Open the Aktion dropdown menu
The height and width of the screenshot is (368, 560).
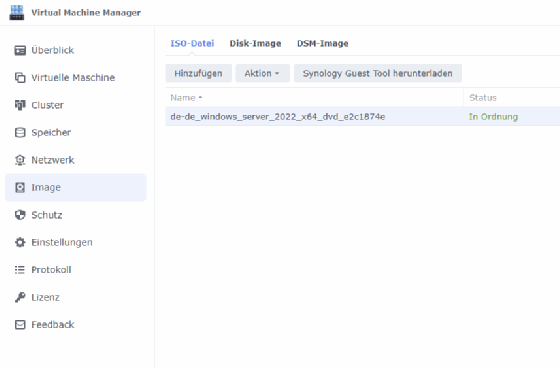(262, 73)
